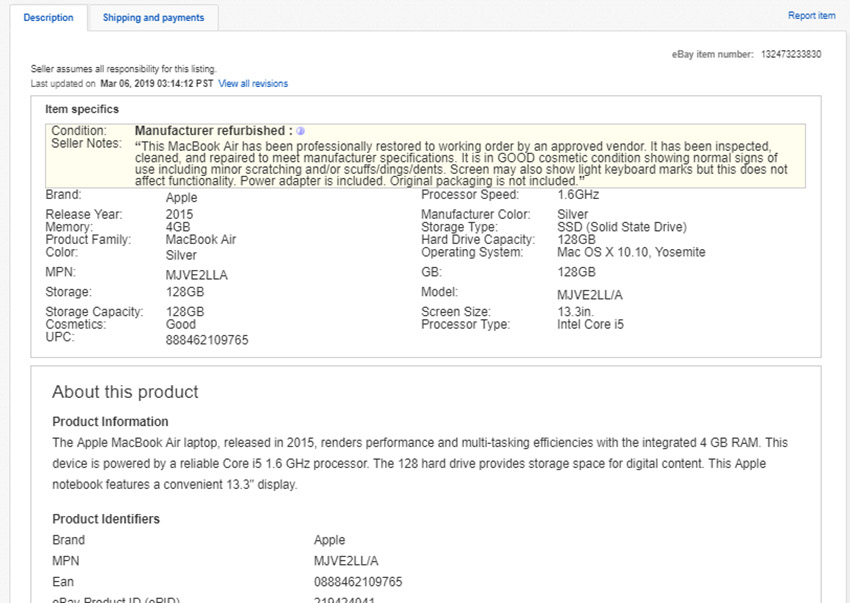Click the Manufacturer refurbished condition text

pyautogui.click(x=213, y=131)
